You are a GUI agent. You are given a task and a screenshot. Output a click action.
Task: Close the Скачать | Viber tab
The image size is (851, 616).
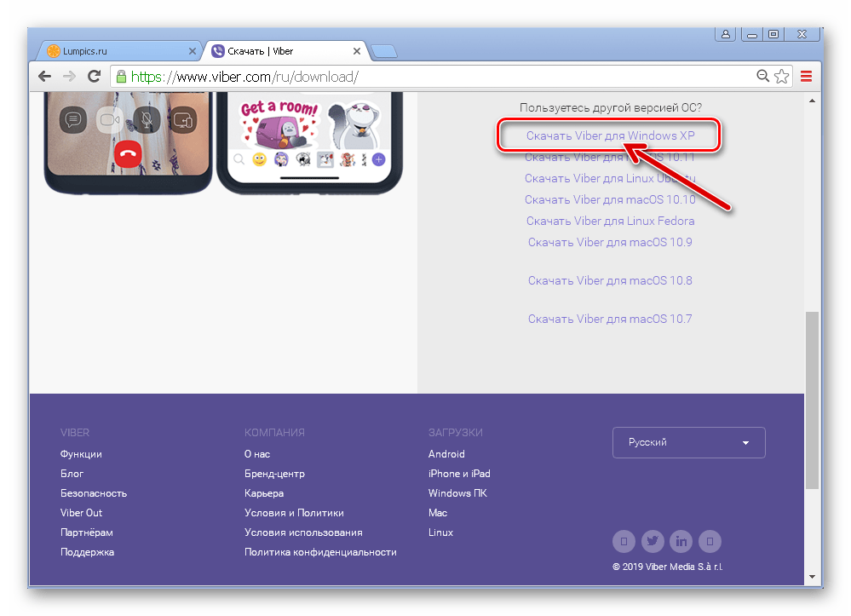tap(357, 51)
